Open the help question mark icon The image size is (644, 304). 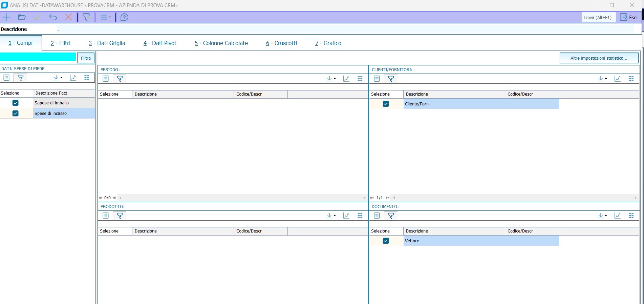tap(124, 17)
